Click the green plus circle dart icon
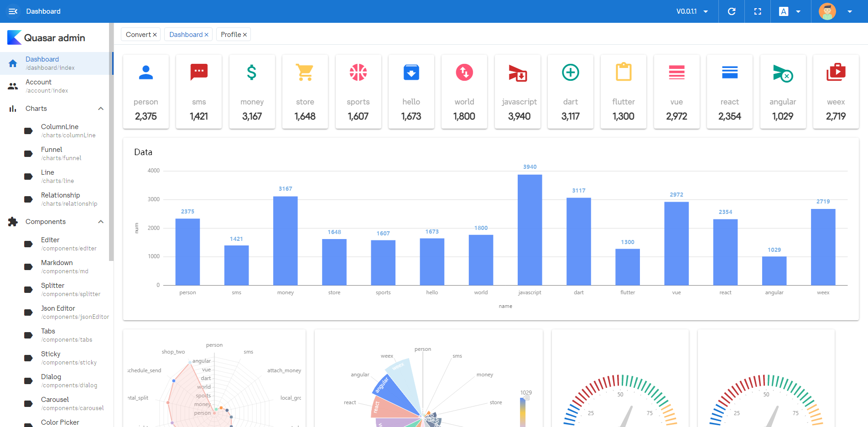This screenshot has height=427, width=868. (x=571, y=72)
